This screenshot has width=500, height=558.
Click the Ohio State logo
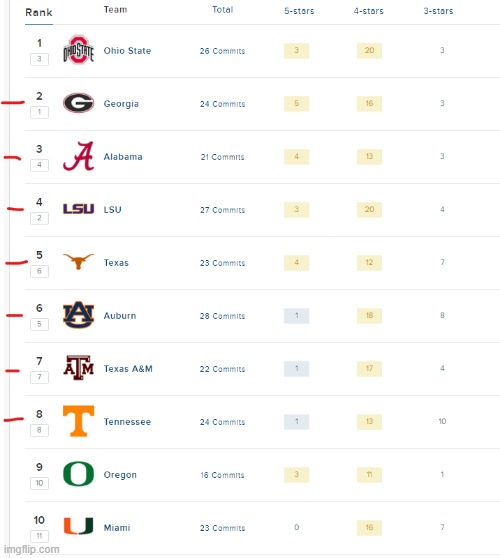pyautogui.click(x=78, y=50)
